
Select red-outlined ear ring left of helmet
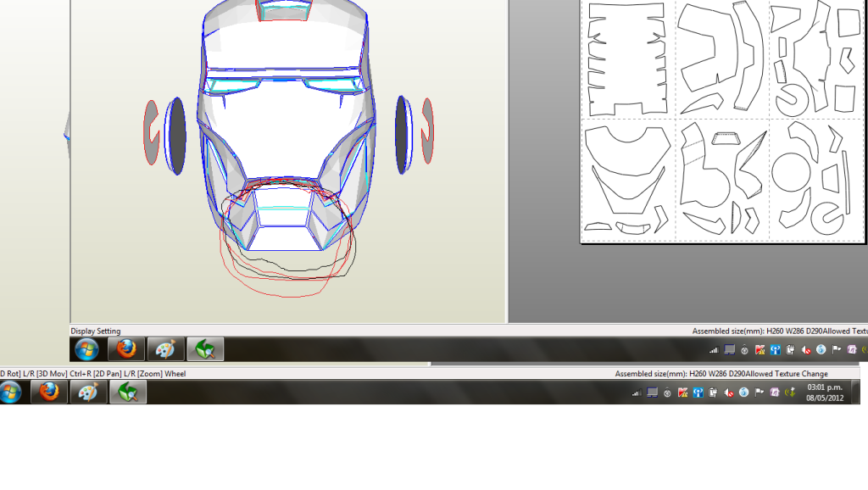[x=151, y=133]
